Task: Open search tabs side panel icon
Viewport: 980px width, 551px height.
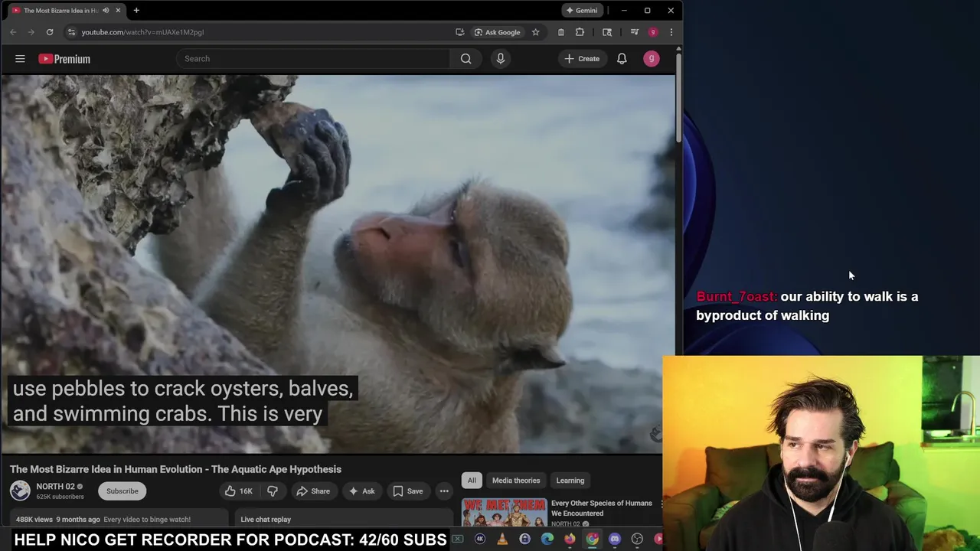Action: point(607,32)
